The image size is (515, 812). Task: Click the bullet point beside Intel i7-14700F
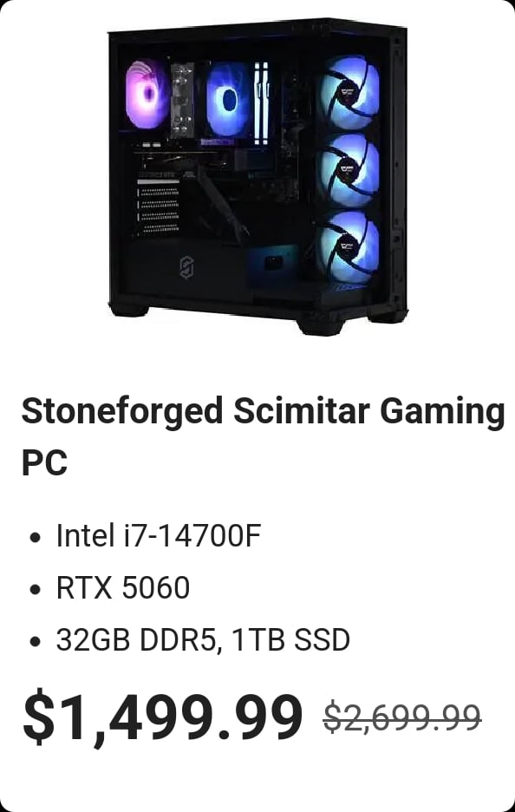[36, 538]
